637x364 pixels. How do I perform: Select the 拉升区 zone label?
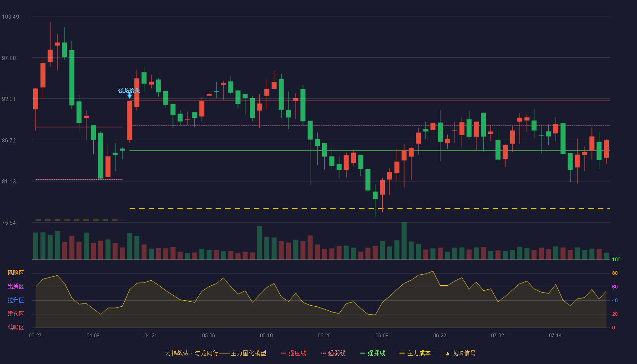click(15, 300)
